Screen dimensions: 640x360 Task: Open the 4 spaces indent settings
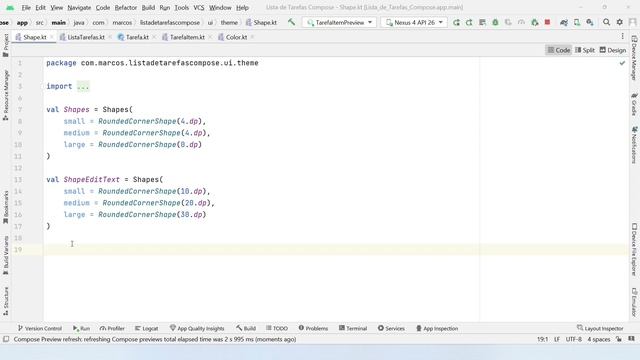pyautogui.click(x=599, y=339)
